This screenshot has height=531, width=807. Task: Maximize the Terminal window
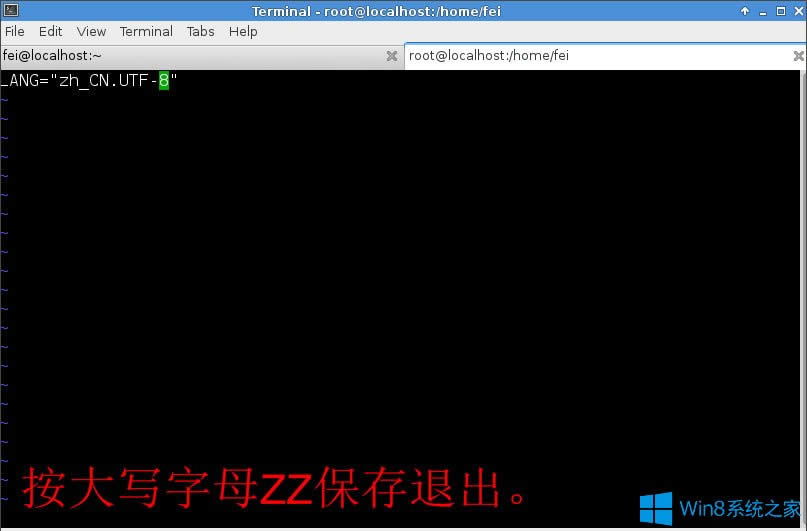pos(781,11)
